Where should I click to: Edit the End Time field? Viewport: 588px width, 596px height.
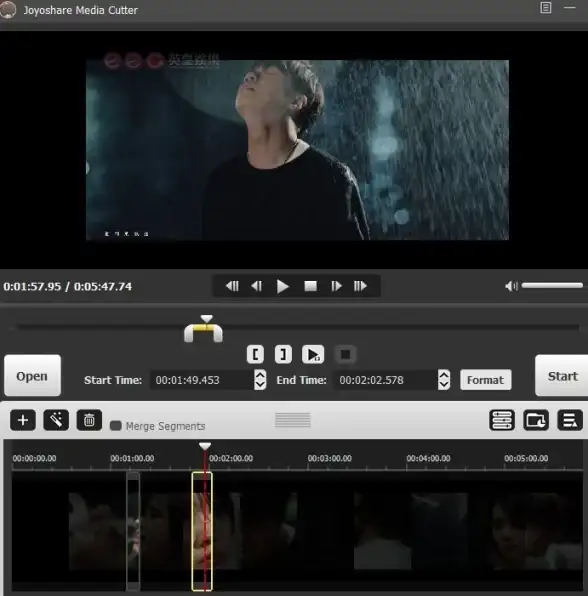386,380
